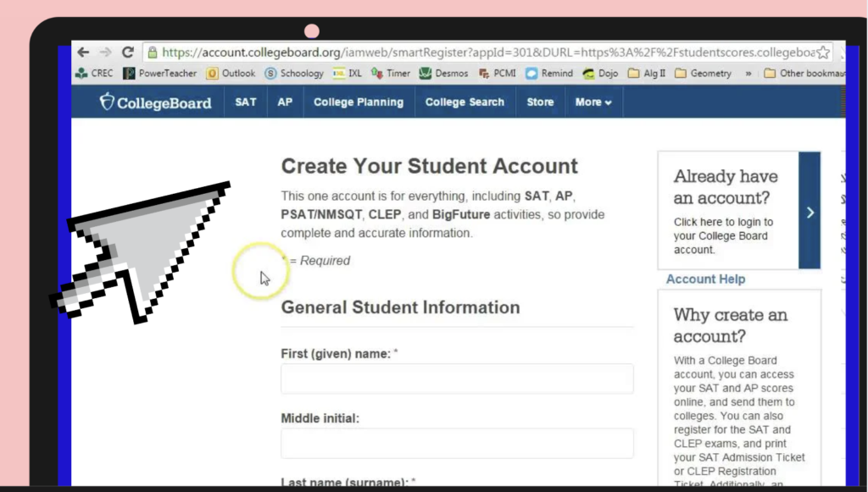868x492 pixels.
Task: Click the login arrow in Already have an account
Action: pos(810,211)
